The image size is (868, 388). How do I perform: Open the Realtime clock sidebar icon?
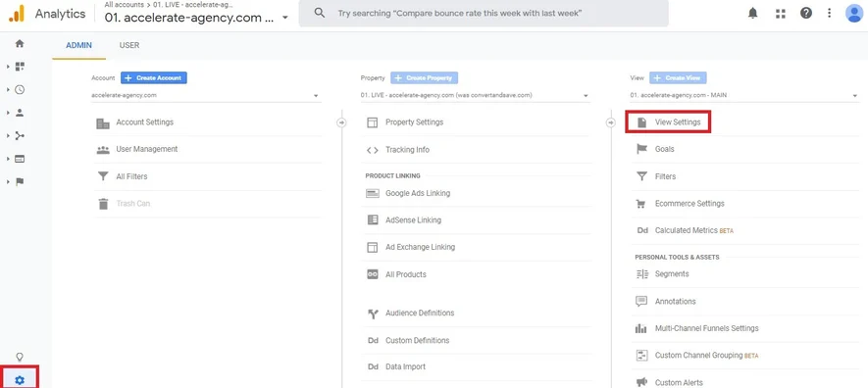(20, 89)
